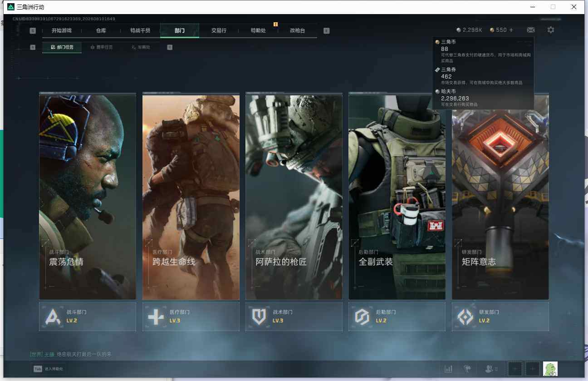Open the mail inbox envelope icon
588x381 pixels.
530,30
